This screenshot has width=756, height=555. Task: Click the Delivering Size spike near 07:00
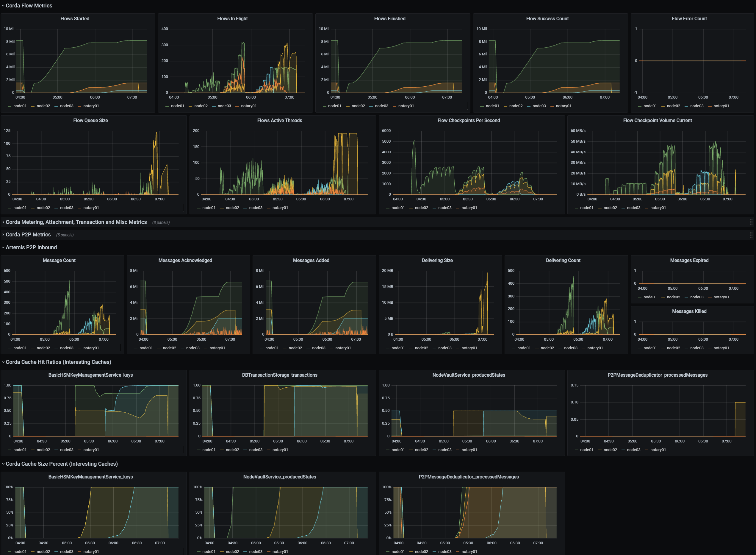tap(487, 273)
